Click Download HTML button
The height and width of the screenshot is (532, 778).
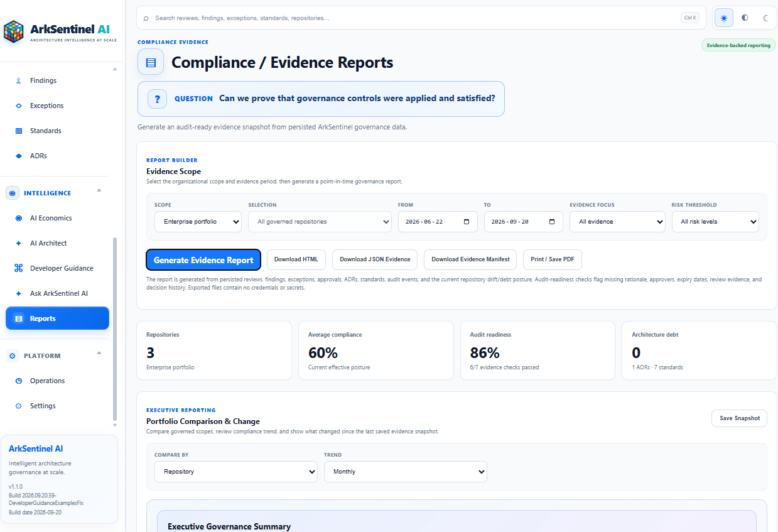(296, 259)
